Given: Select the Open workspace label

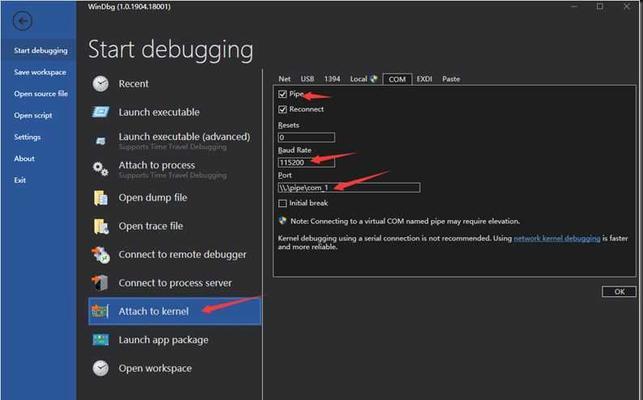Looking at the screenshot, I should [155, 368].
